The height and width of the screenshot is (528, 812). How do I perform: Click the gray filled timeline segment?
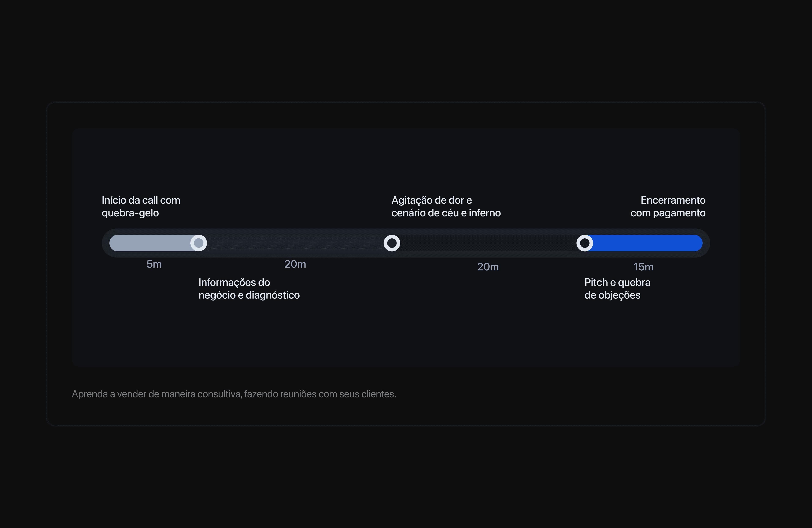[150, 243]
